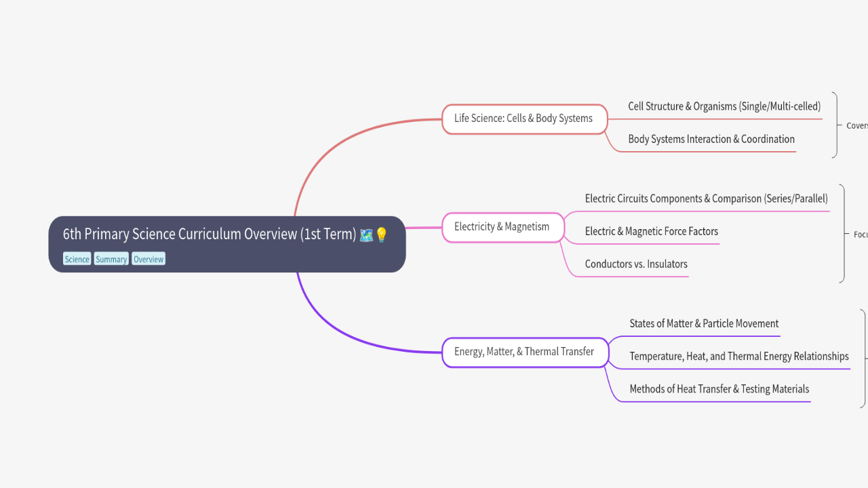
Task: Click the 'Focu' summary label beside Electricity
Action: click(x=860, y=234)
